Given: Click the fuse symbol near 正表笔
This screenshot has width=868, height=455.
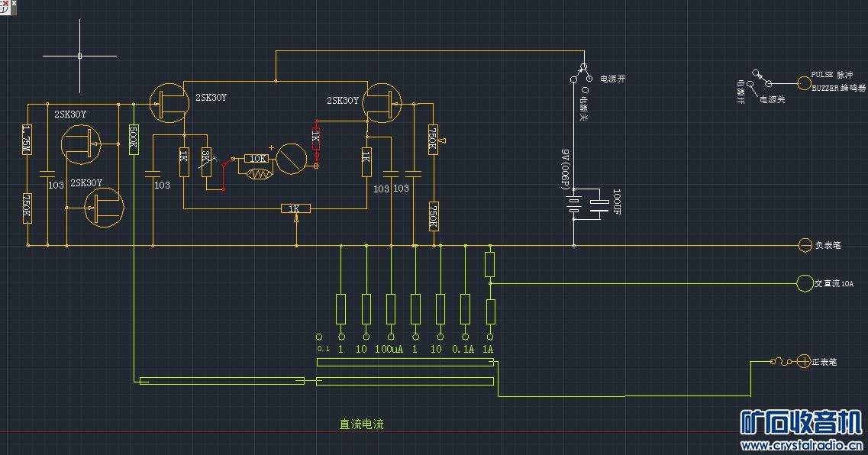Looking at the screenshot, I should click(779, 362).
